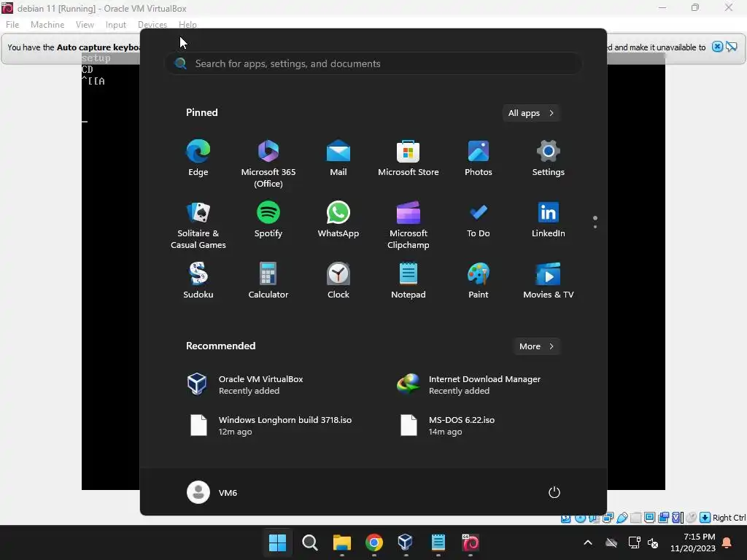This screenshot has width=747, height=560.
Task: Open Movies & TV
Action: click(x=549, y=281)
